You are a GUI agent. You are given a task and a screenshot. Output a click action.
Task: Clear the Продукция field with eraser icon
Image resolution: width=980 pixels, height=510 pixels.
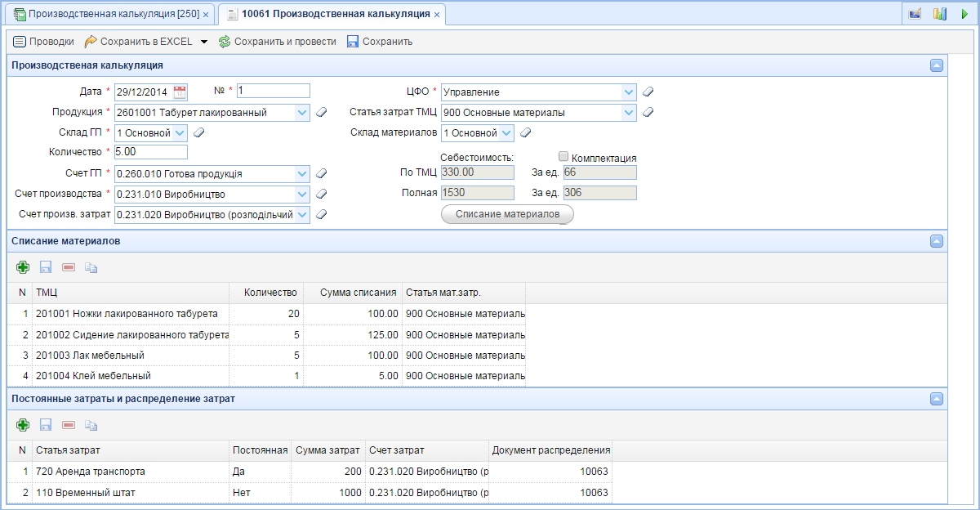[x=322, y=113]
